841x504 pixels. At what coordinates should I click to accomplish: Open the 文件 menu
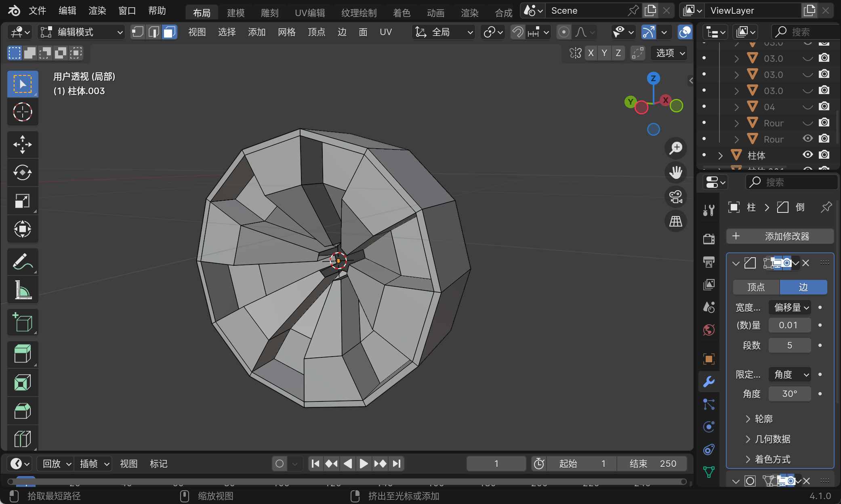click(x=38, y=10)
